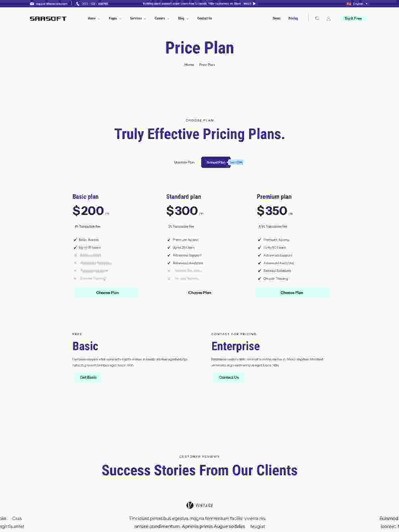Click the UK flag icon
Screen dimensions: 399x532
pos(349,4)
